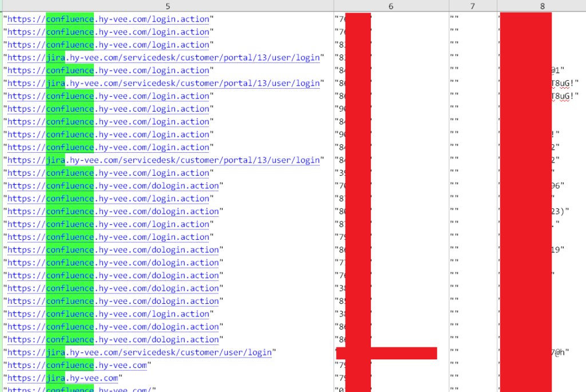Open the dologin.action link in row ending 96
The height and width of the screenshot is (392, 586).
[113, 186]
